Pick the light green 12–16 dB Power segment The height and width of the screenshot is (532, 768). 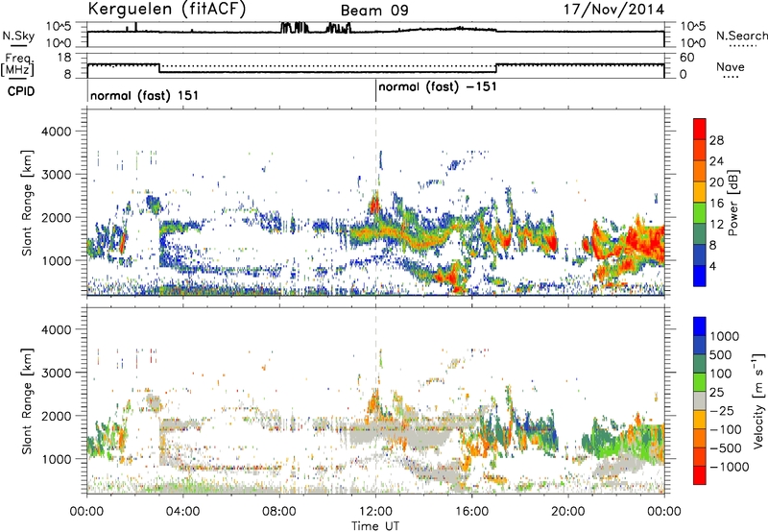pyautogui.click(x=700, y=213)
